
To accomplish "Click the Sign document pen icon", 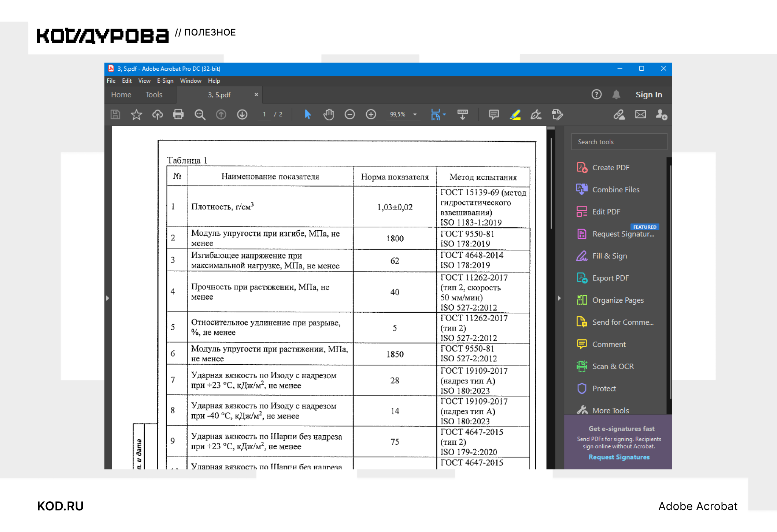I will click(x=536, y=115).
